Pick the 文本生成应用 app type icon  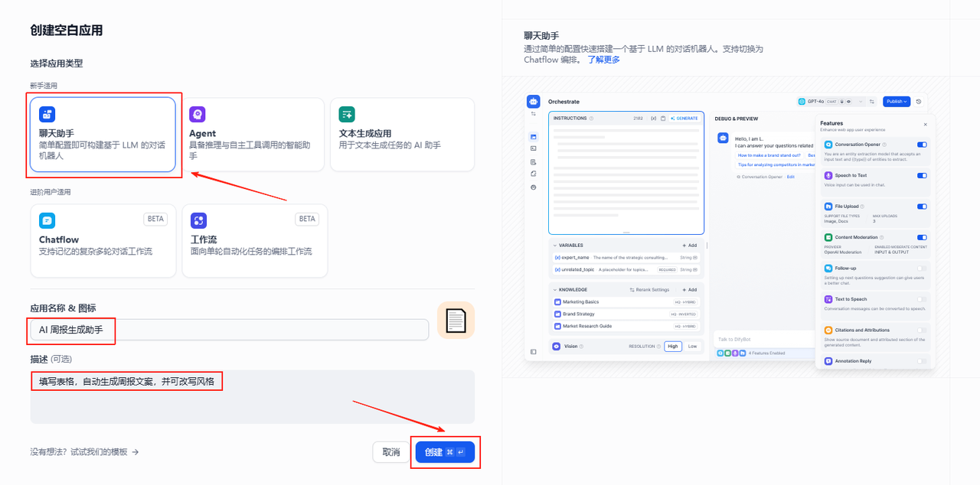(x=347, y=115)
